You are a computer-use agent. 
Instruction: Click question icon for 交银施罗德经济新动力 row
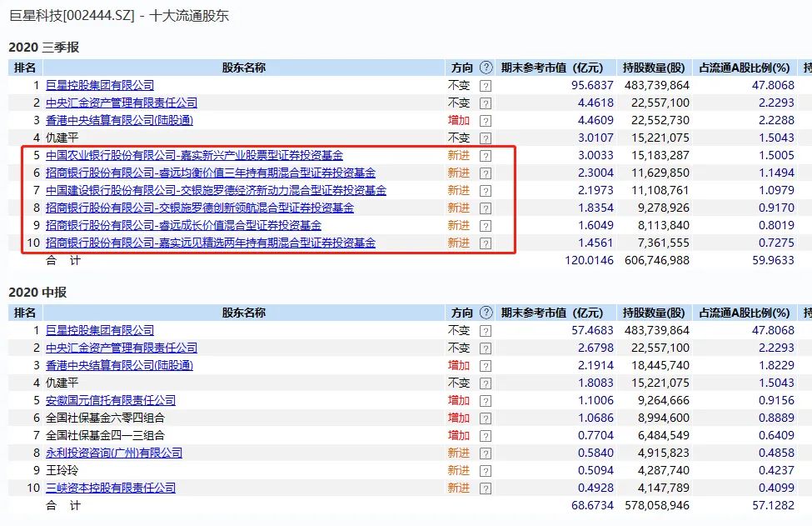(486, 191)
